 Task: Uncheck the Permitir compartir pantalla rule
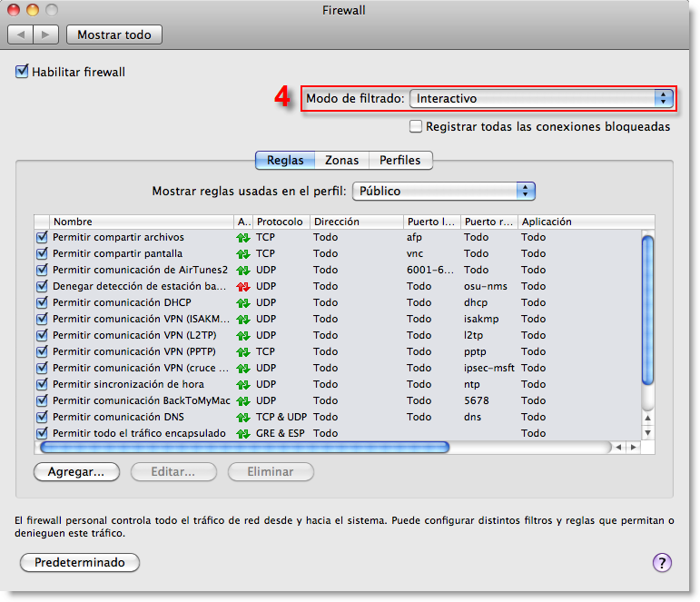click(x=42, y=253)
